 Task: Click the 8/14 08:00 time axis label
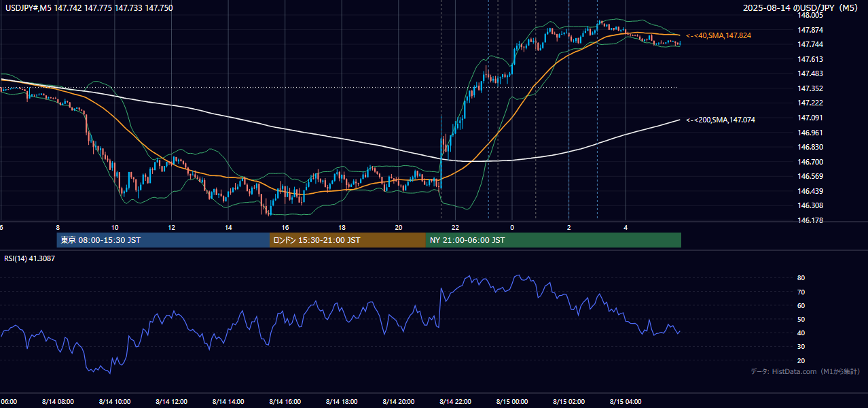click(x=58, y=402)
